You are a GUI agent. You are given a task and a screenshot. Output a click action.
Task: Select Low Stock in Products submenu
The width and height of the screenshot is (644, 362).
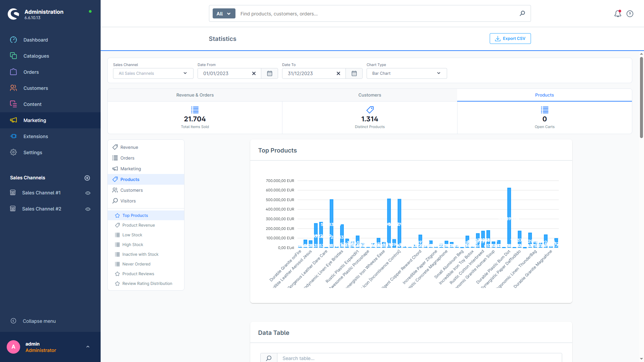132,235
